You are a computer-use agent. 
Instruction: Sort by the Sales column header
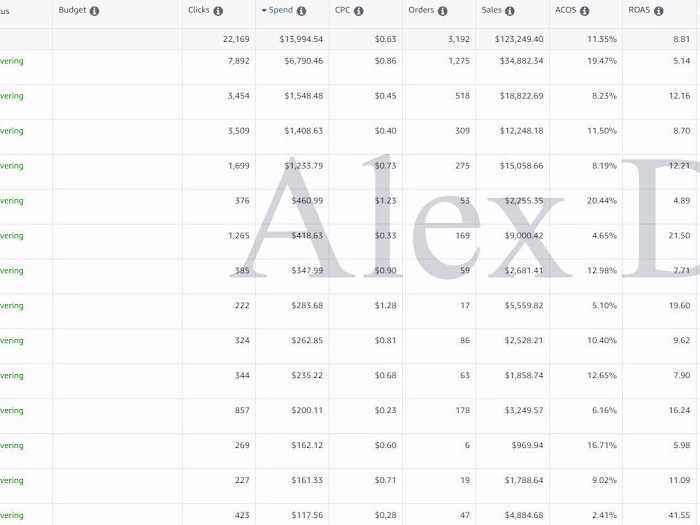[492, 10]
